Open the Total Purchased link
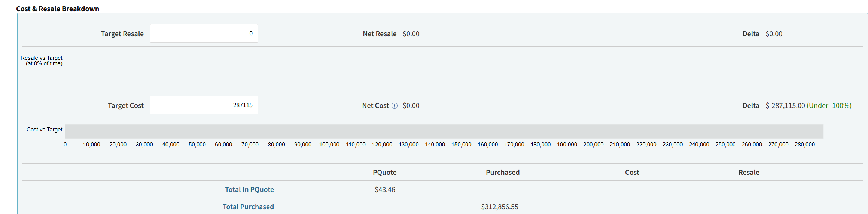The height and width of the screenshot is (214, 868). coord(248,207)
